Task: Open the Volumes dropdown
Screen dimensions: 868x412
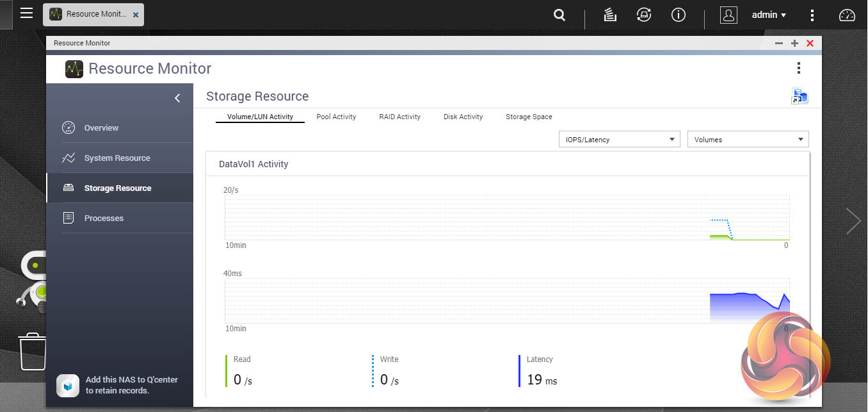Action: (748, 140)
